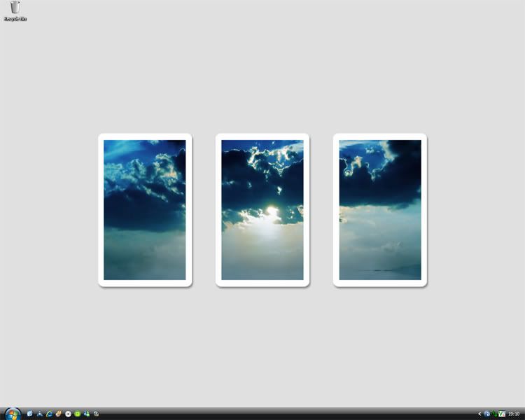
Task: Click the network-shaped Quick Launch icon
Action: (40, 414)
